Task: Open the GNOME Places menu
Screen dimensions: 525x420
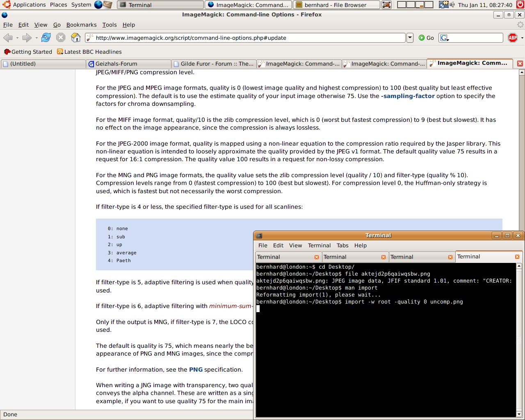Action: 59,5
